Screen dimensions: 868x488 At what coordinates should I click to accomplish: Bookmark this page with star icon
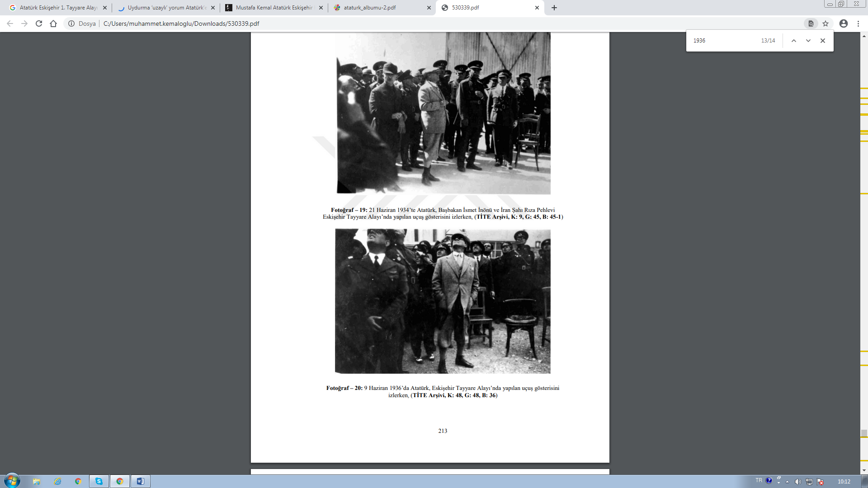826,23
